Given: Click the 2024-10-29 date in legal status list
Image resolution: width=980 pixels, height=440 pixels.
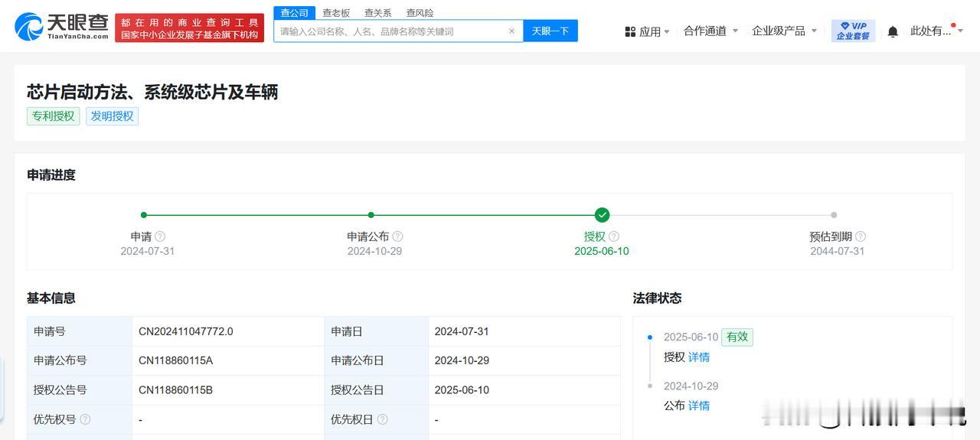Looking at the screenshot, I should (x=691, y=386).
